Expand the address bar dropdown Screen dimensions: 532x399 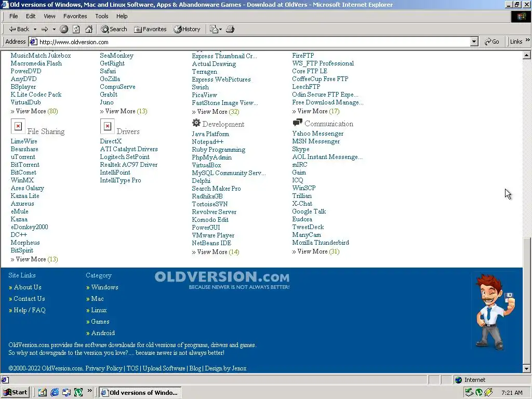tap(474, 42)
